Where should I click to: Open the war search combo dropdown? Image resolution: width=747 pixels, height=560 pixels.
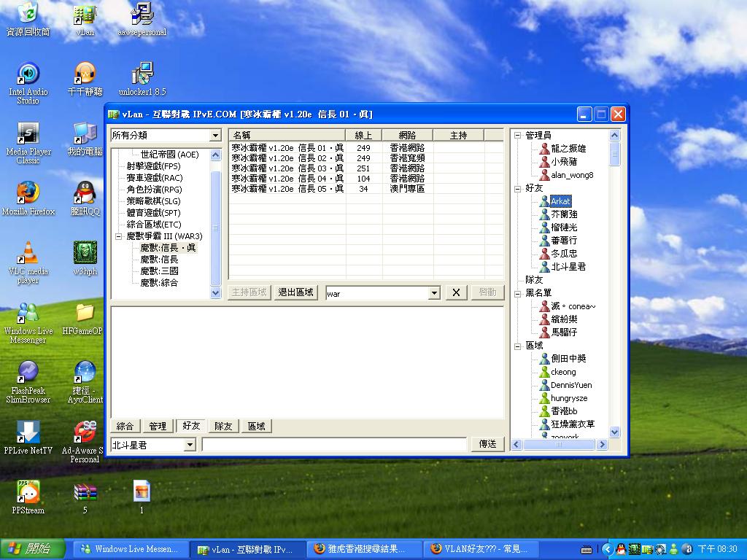coord(435,292)
